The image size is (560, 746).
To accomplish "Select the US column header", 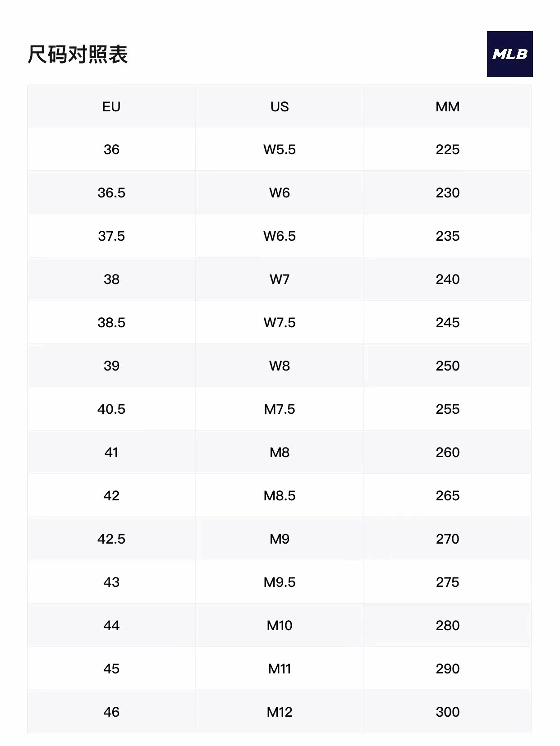I will tap(280, 107).
